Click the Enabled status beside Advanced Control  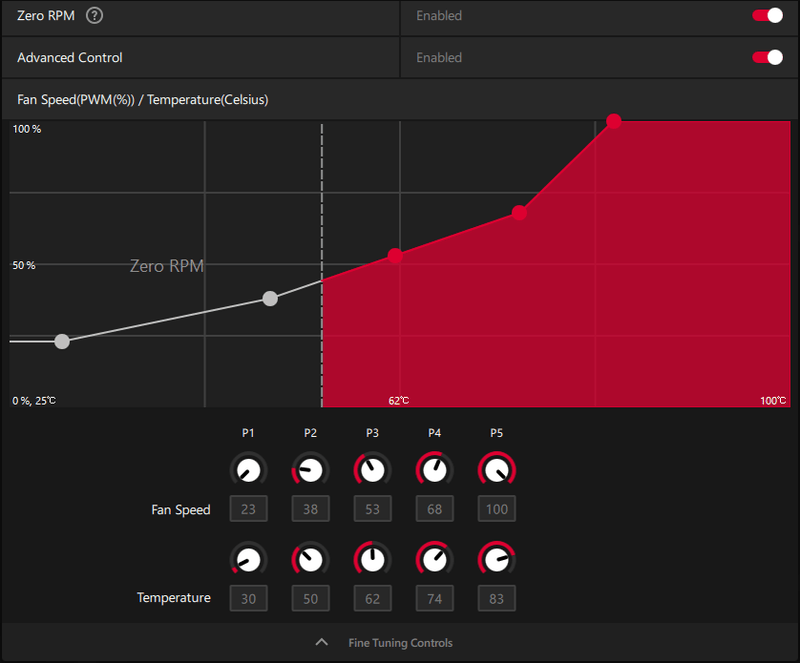coord(439,58)
